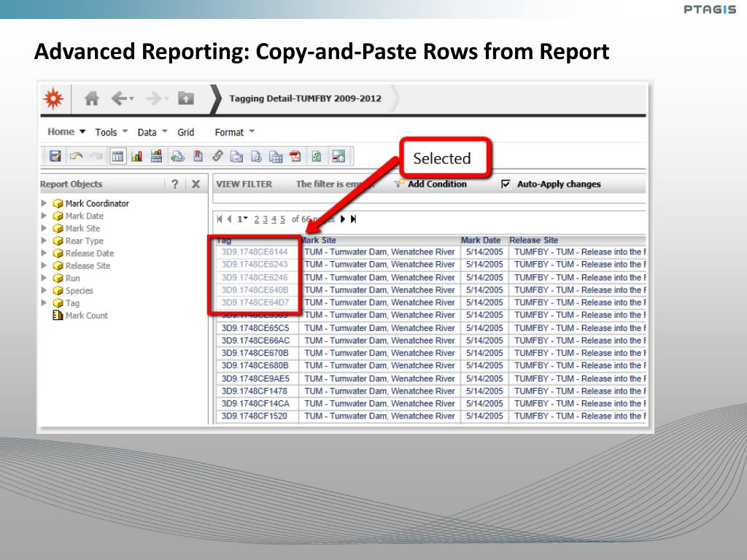Image resolution: width=747 pixels, height=560 pixels.
Task: Click the folder send toolbar icon
Action: point(237,156)
